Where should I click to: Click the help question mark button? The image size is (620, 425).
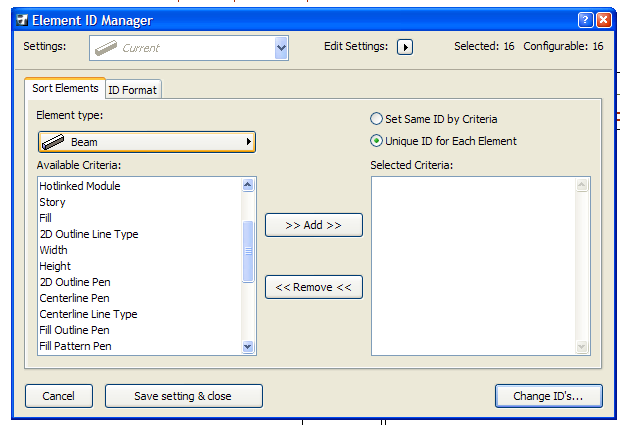pyautogui.click(x=585, y=19)
